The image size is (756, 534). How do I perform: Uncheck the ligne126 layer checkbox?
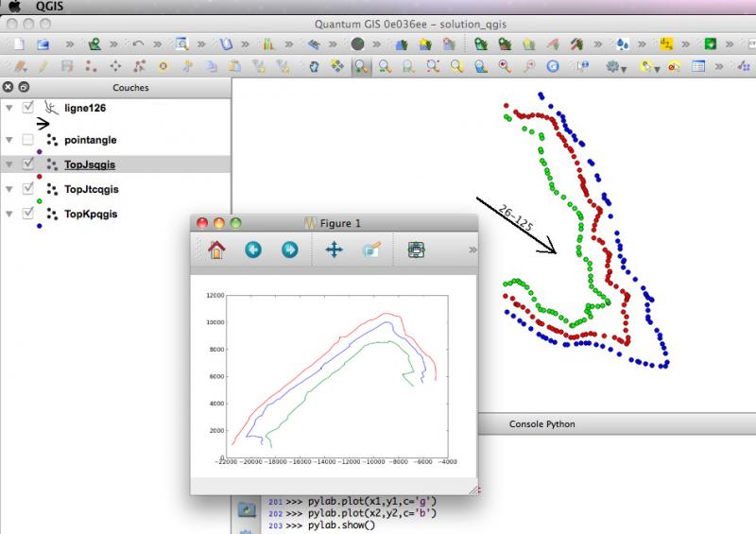[27, 108]
